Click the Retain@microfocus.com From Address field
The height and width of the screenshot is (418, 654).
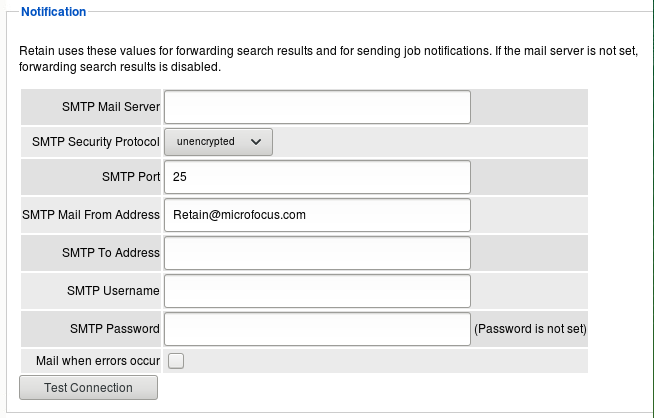coord(317,215)
